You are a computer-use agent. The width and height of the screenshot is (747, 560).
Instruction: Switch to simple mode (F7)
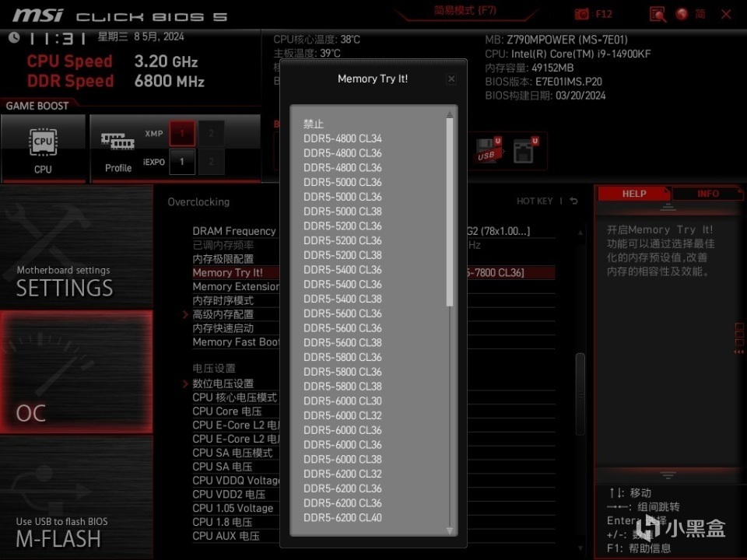click(465, 11)
